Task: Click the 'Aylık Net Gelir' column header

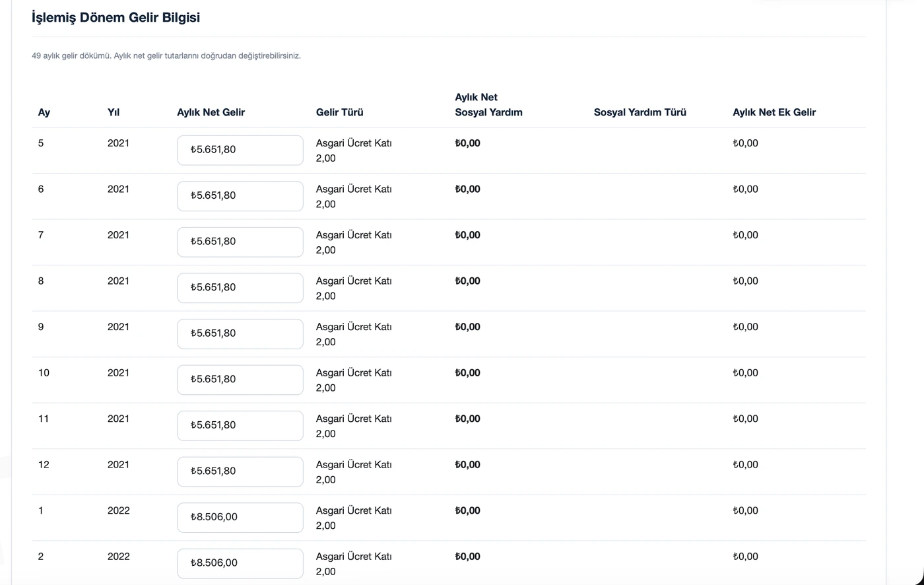Action: (211, 112)
